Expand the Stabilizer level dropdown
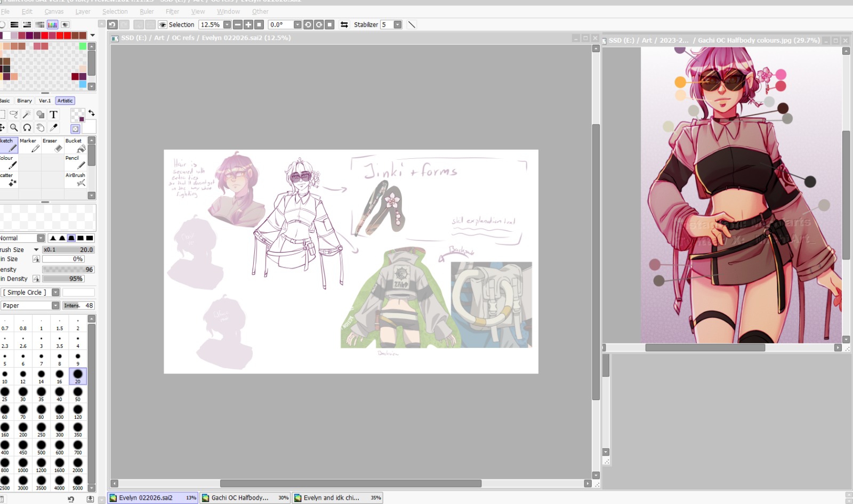 (x=398, y=25)
